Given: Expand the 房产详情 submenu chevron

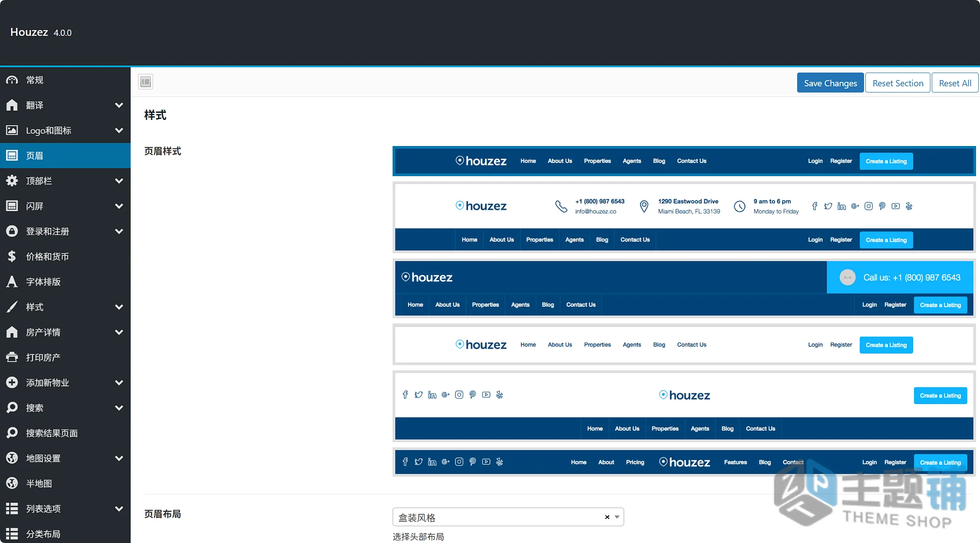Looking at the screenshot, I should pos(119,332).
